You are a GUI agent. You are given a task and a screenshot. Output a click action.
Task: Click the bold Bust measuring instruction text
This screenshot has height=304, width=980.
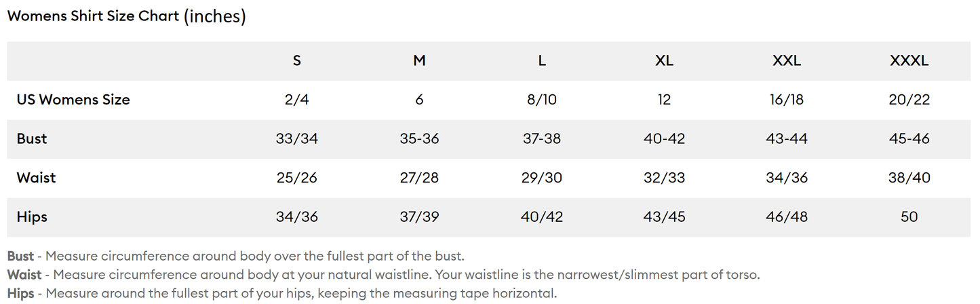point(20,256)
